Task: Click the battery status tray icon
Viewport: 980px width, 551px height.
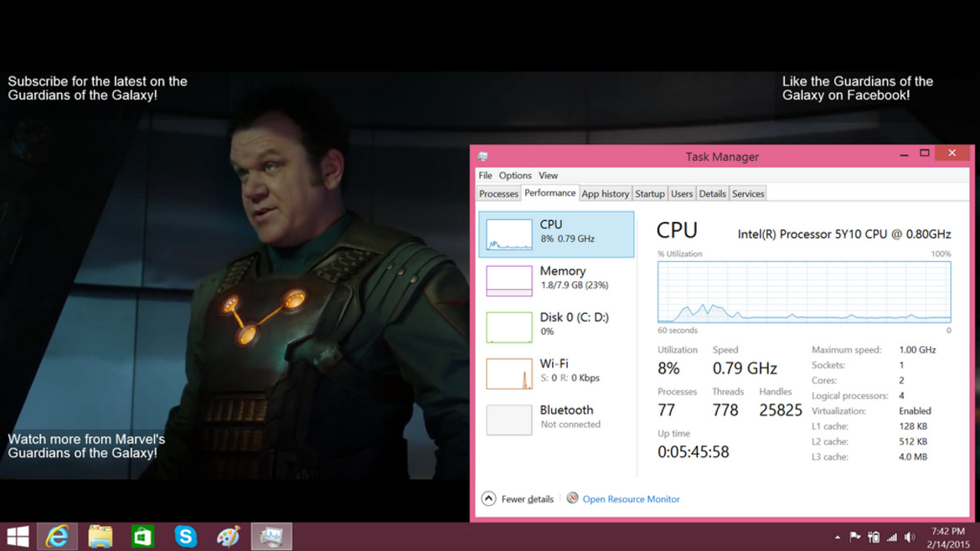Action: click(874, 537)
